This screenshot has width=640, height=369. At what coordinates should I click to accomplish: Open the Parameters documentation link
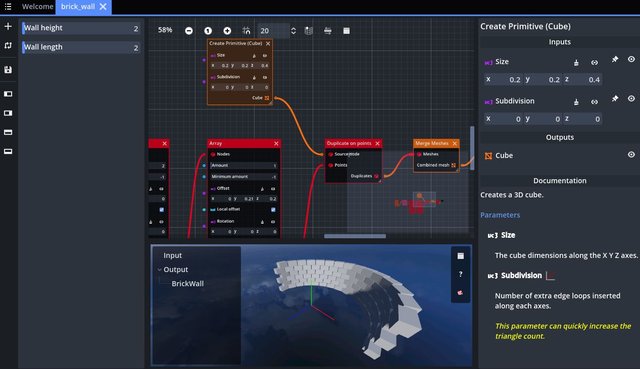pyautogui.click(x=500, y=215)
